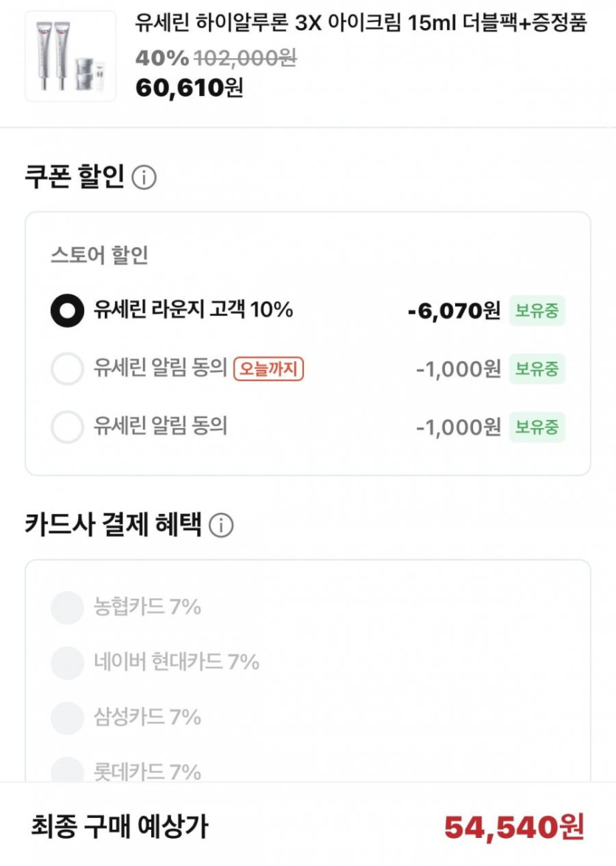Open the 유세린 하이알루론 3X 아이크림 product title
The image size is (616, 866).
[361, 24]
